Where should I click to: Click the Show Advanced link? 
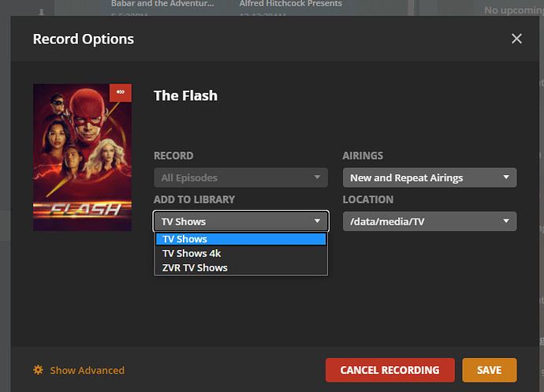(87, 370)
